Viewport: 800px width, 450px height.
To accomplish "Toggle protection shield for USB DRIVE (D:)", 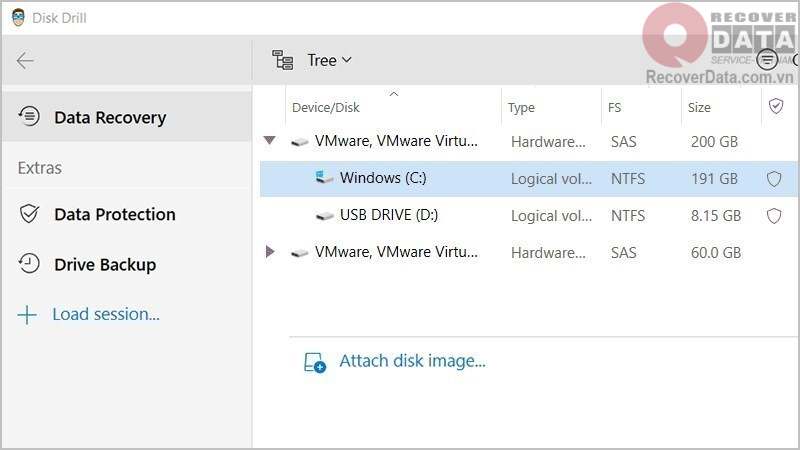I will point(773,215).
